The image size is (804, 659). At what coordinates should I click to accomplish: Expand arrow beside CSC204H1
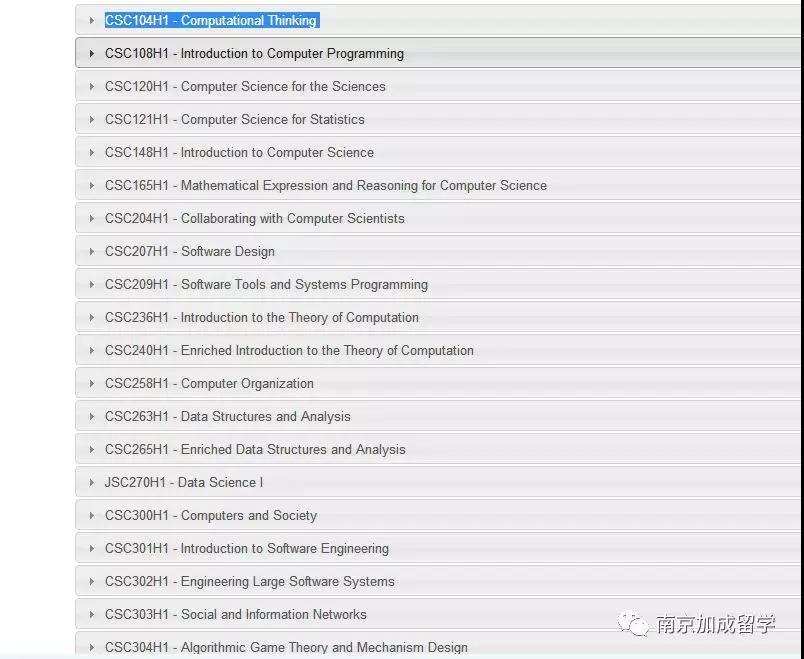point(92,218)
